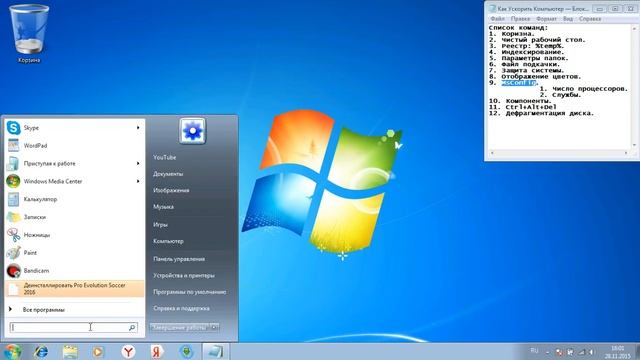Open the Action Center flag in tray

571,352
